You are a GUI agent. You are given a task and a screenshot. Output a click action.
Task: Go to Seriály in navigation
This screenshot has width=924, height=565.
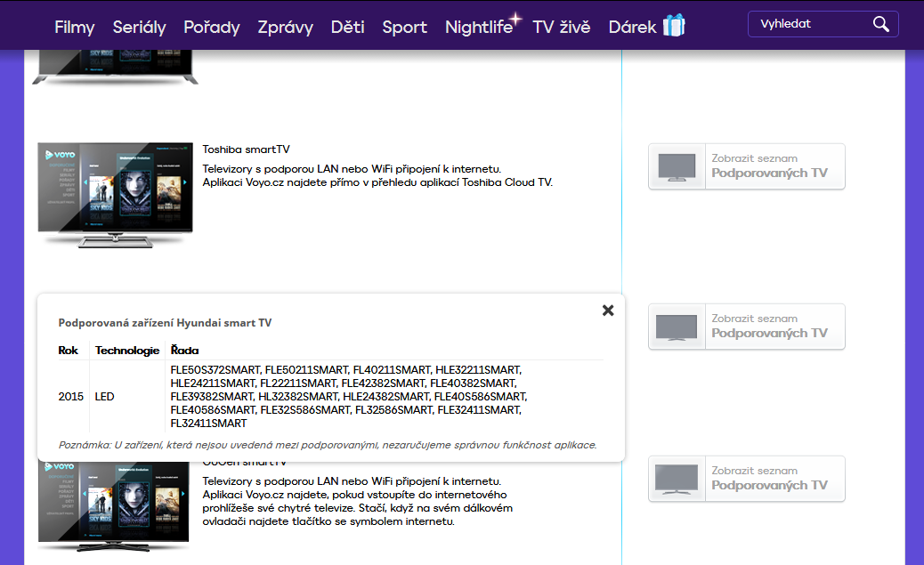tap(139, 27)
